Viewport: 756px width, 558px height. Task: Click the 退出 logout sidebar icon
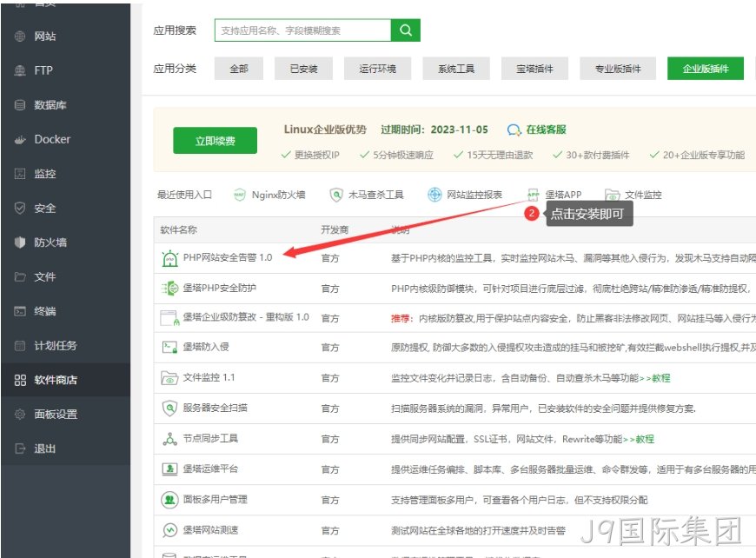pos(20,448)
